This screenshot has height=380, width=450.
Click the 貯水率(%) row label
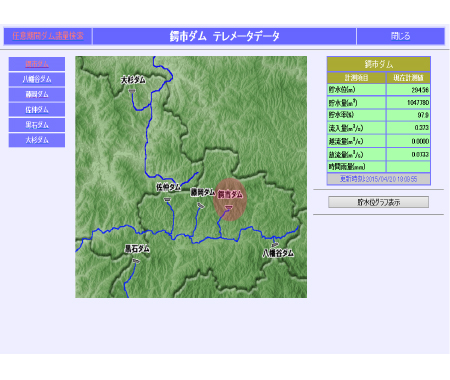[x=341, y=115]
